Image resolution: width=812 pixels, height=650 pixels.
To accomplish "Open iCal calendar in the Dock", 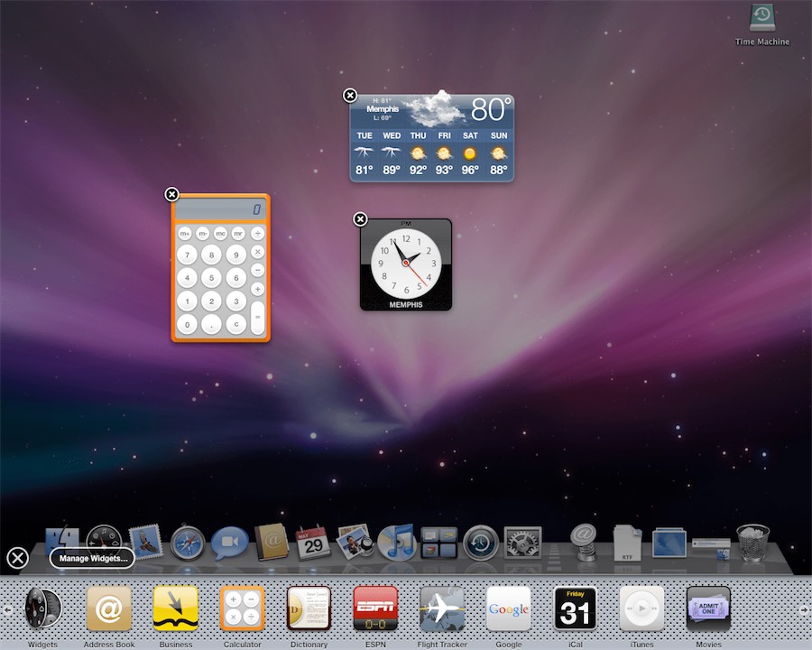I will click(x=313, y=543).
